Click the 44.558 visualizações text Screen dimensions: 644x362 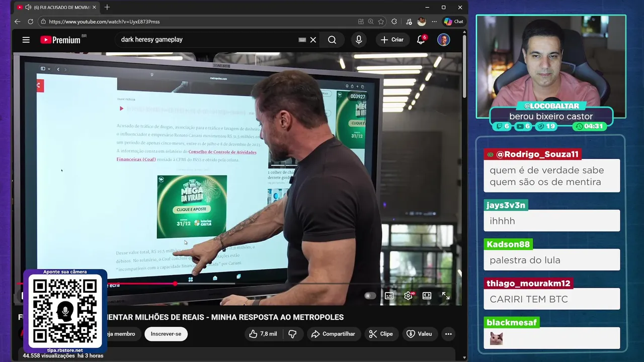point(49,355)
